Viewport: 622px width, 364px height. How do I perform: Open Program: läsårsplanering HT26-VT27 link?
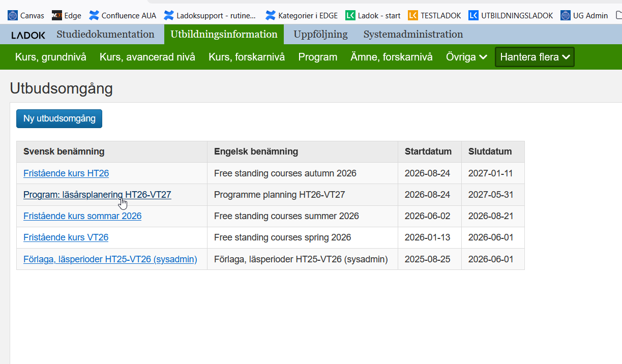click(97, 195)
